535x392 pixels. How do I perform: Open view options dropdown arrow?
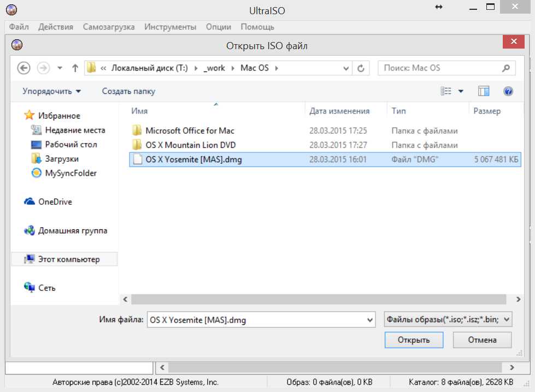461,91
